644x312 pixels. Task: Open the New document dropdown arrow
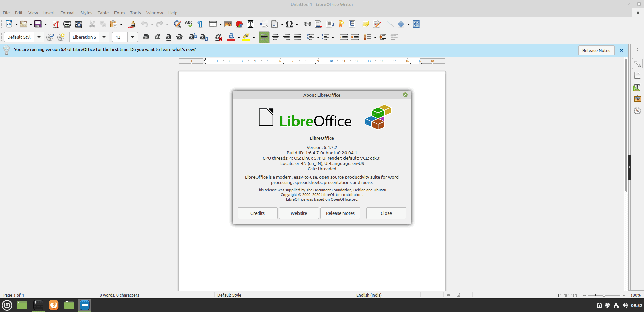tap(16, 24)
